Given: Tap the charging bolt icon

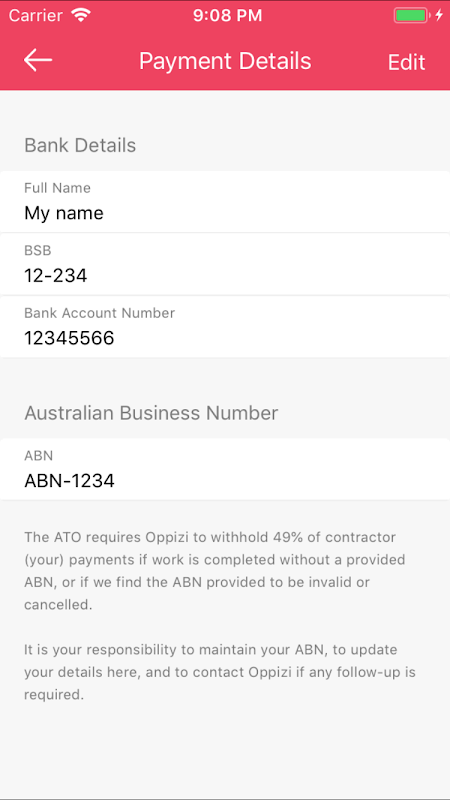Looking at the screenshot, I should [439, 15].
